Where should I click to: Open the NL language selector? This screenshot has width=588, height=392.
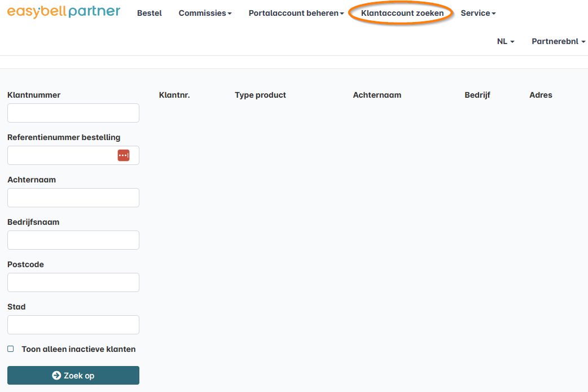coord(505,41)
